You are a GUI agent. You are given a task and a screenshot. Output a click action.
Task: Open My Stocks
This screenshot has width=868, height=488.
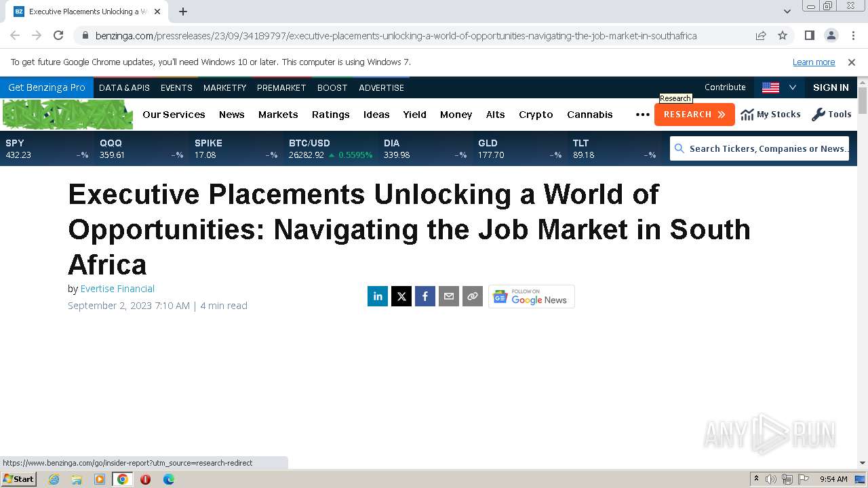click(770, 115)
